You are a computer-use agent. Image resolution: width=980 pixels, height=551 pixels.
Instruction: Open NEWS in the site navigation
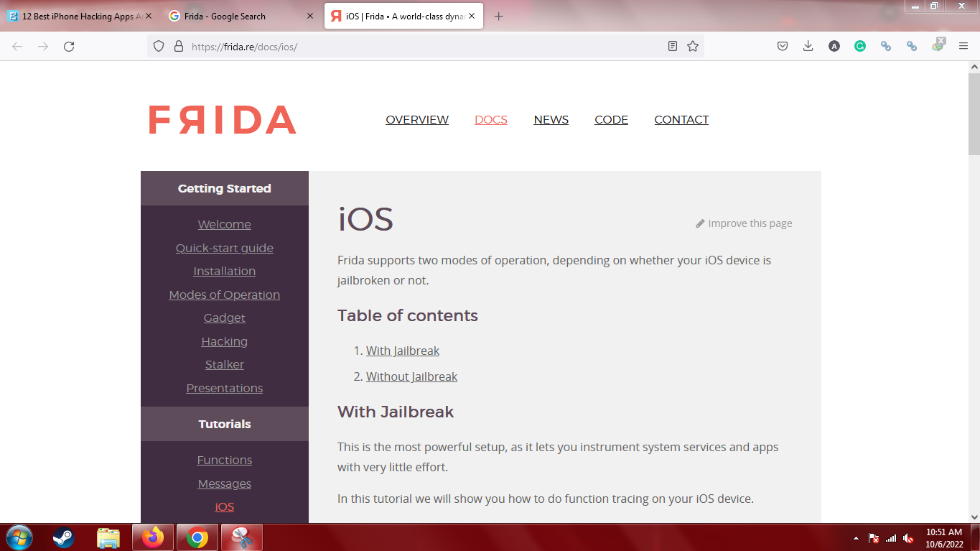pyautogui.click(x=551, y=120)
